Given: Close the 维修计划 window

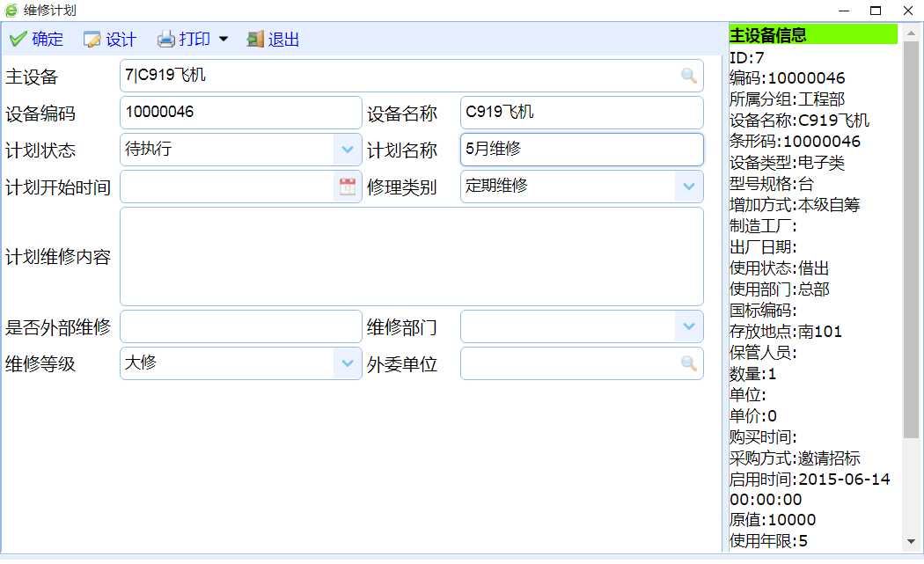Looking at the screenshot, I should tap(908, 11).
